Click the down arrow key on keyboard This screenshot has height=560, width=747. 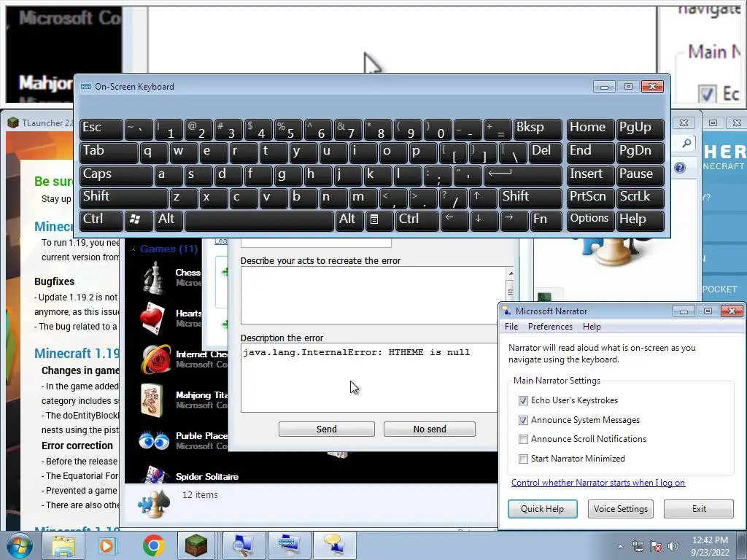484,220
